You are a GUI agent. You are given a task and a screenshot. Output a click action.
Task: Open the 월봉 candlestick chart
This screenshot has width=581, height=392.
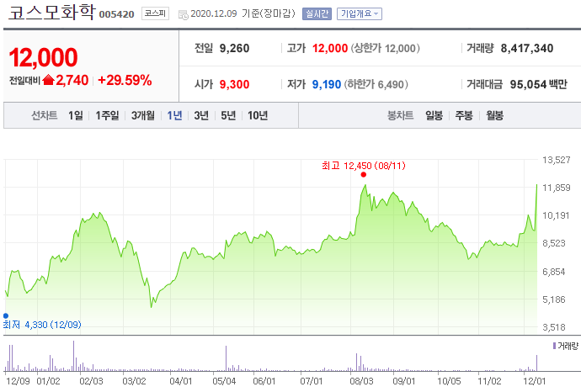pos(494,115)
